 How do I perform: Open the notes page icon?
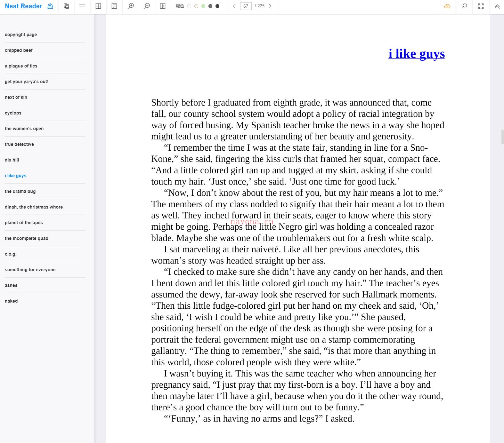114,6
